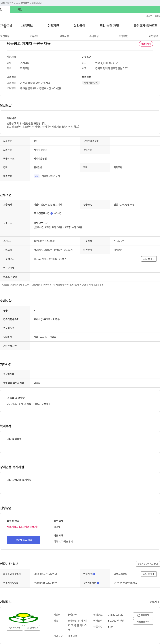This screenshot has width=160, height=644.
Task: Click the 식사 제공 (1식) benefit tag
Action: (x=91, y=83)
